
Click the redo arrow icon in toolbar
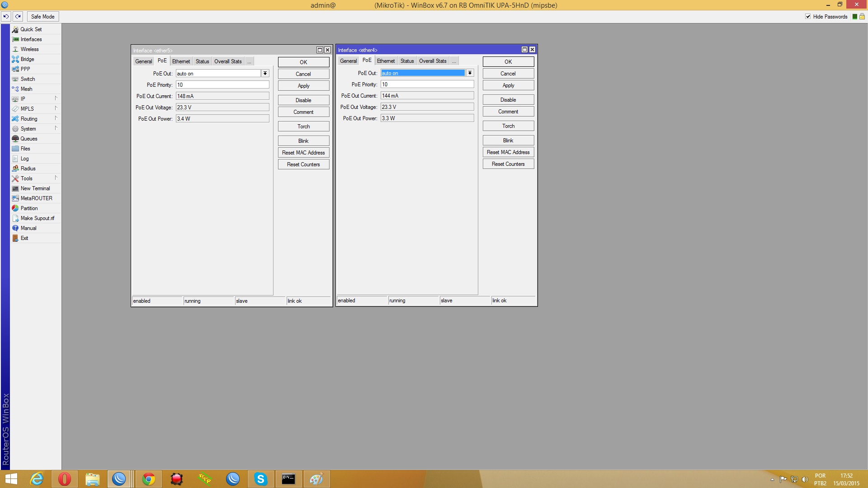18,17
